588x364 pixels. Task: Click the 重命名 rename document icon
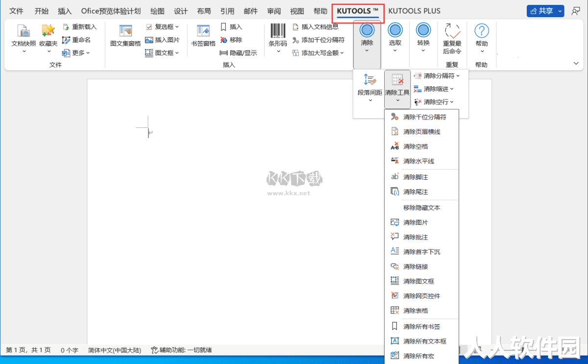(66, 40)
